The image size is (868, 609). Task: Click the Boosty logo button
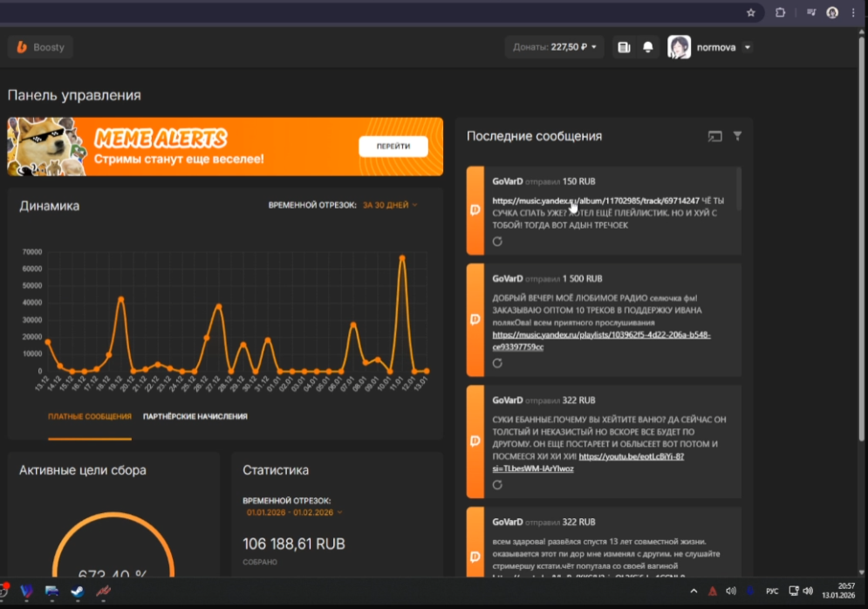click(40, 47)
